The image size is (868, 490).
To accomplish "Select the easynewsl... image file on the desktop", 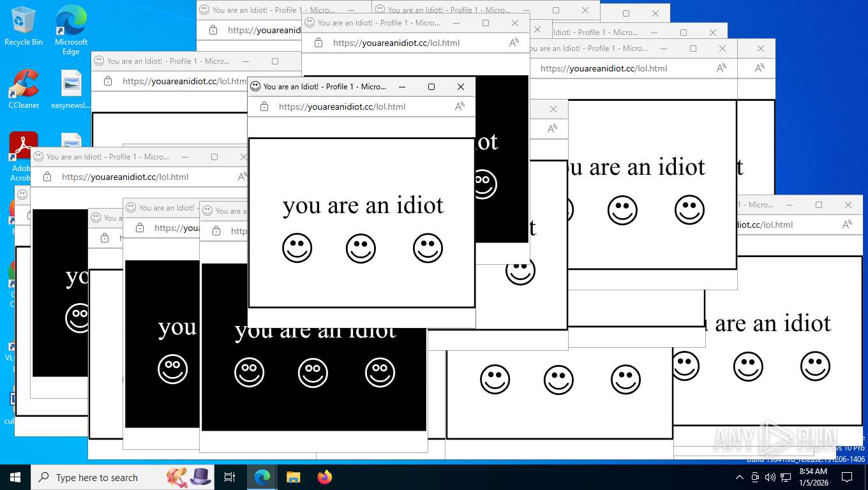I will pos(71,89).
